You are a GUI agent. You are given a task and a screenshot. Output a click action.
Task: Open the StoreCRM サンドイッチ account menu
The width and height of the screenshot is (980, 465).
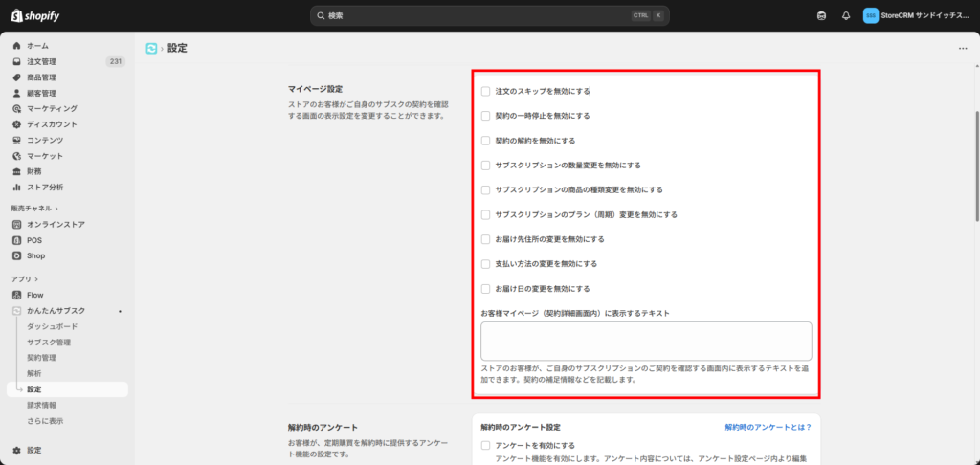(x=916, y=15)
